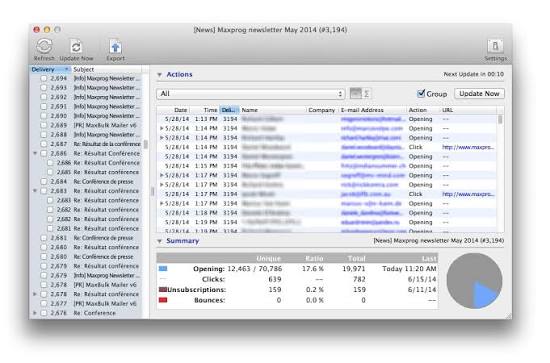Toggle the Group checkbox
This screenshot has height=363, width=550.
pos(421,93)
